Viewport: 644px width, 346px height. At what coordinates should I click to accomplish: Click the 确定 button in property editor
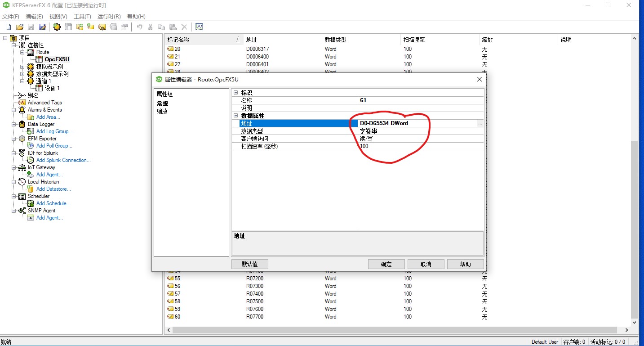pyautogui.click(x=386, y=264)
